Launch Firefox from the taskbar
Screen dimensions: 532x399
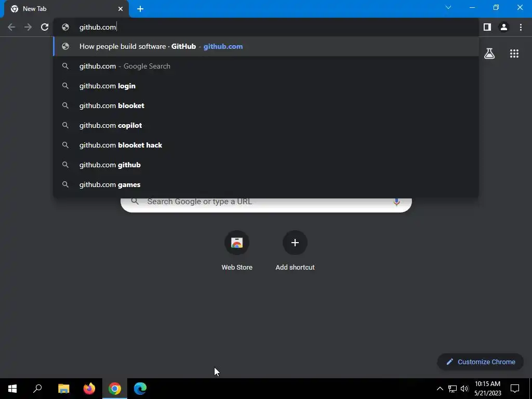click(89, 389)
